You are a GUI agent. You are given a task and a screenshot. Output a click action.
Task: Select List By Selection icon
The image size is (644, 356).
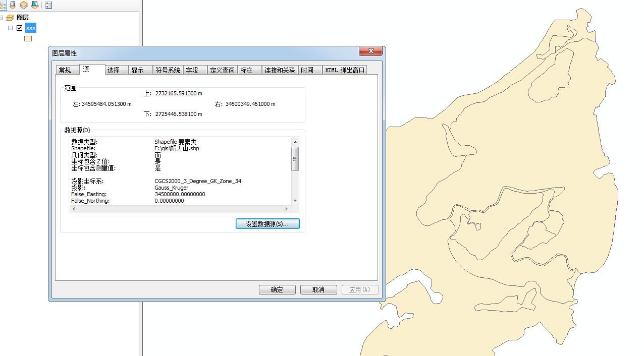pos(34,5)
